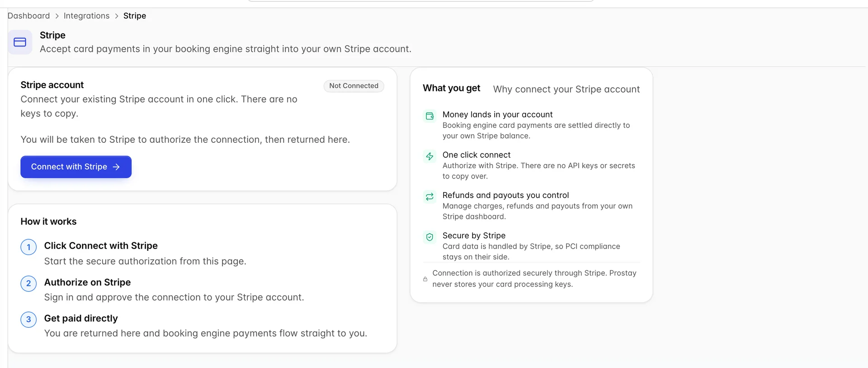Click 'Refunds and payouts you control' title

(505, 195)
